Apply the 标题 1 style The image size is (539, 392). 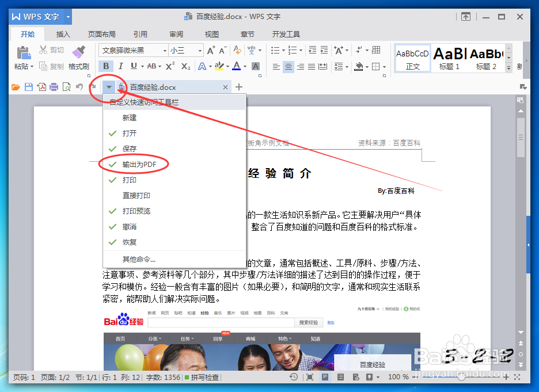point(449,58)
